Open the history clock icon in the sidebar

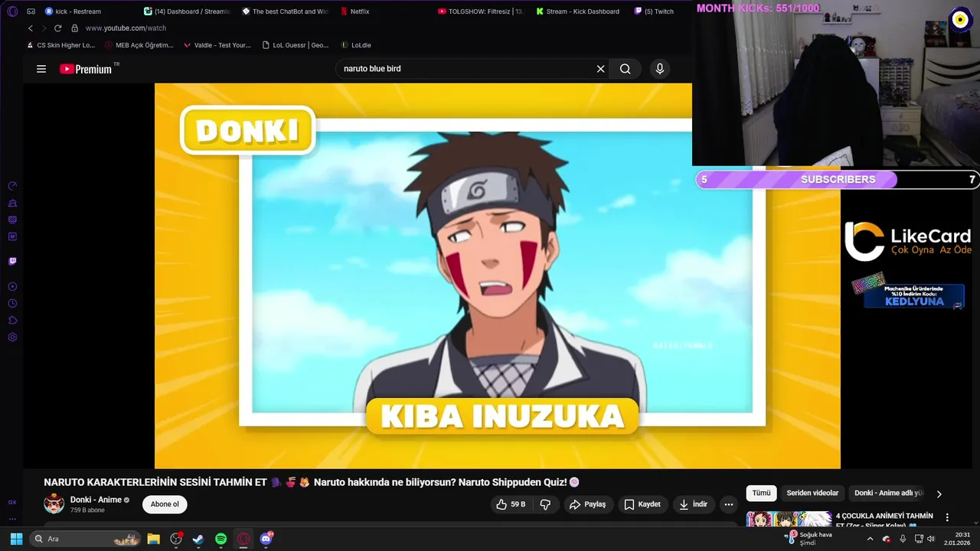12,304
